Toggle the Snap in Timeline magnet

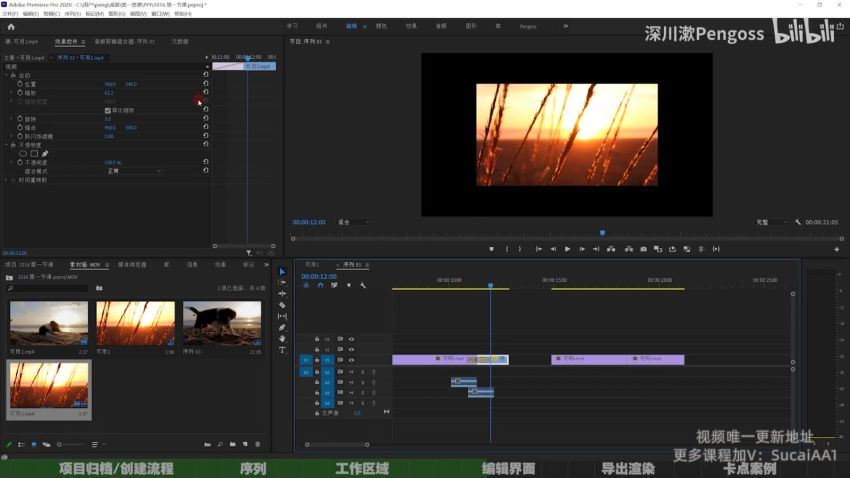pos(320,286)
